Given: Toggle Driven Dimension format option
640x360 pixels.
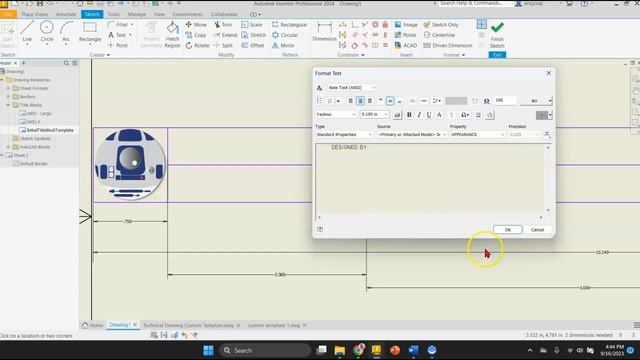Looking at the screenshot, I should click(448, 45).
